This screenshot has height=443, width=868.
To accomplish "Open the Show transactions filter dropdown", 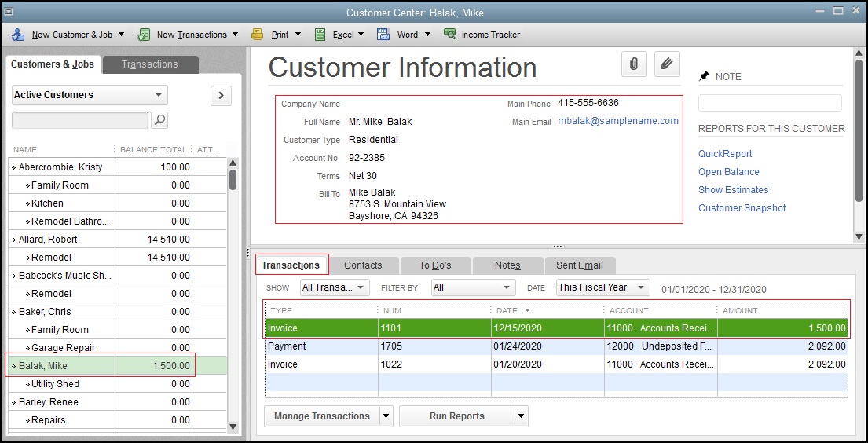I will tap(334, 287).
